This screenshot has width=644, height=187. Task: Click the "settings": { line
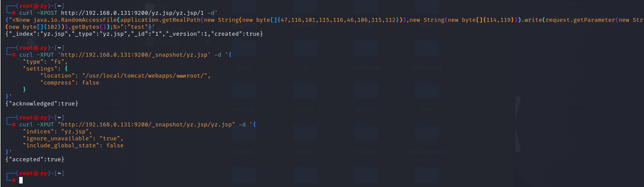coord(45,68)
